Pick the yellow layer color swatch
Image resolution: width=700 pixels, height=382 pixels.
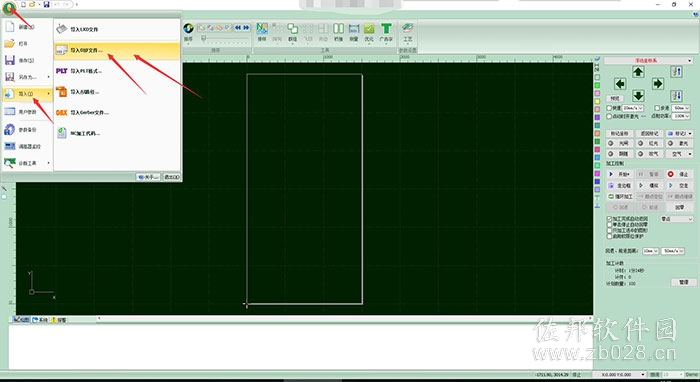pos(597,102)
